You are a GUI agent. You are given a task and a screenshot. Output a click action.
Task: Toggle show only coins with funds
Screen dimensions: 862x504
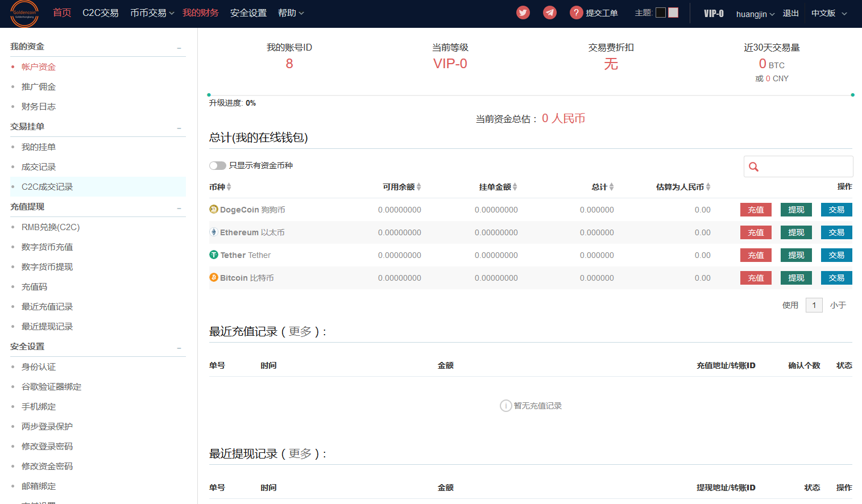(x=218, y=165)
